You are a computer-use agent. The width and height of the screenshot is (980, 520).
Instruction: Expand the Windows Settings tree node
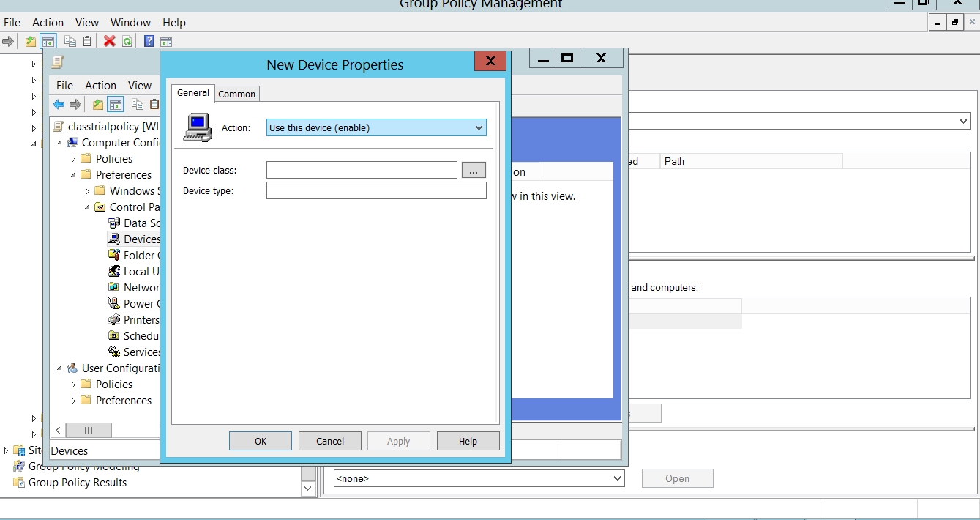pos(87,191)
